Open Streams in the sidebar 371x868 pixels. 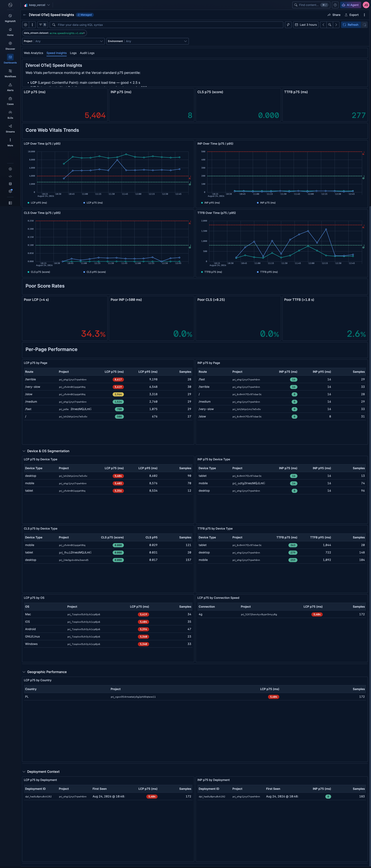click(x=10, y=128)
